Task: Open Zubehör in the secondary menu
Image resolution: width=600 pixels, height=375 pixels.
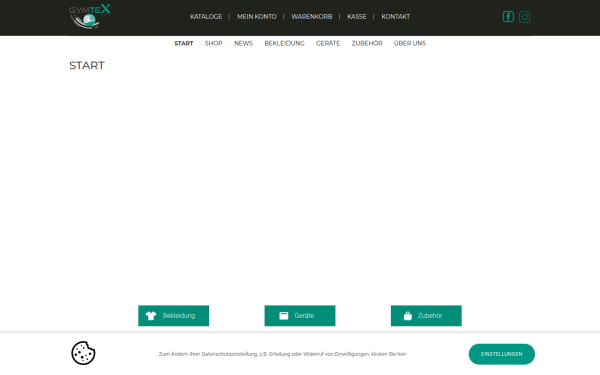Action: pyautogui.click(x=367, y=43)
